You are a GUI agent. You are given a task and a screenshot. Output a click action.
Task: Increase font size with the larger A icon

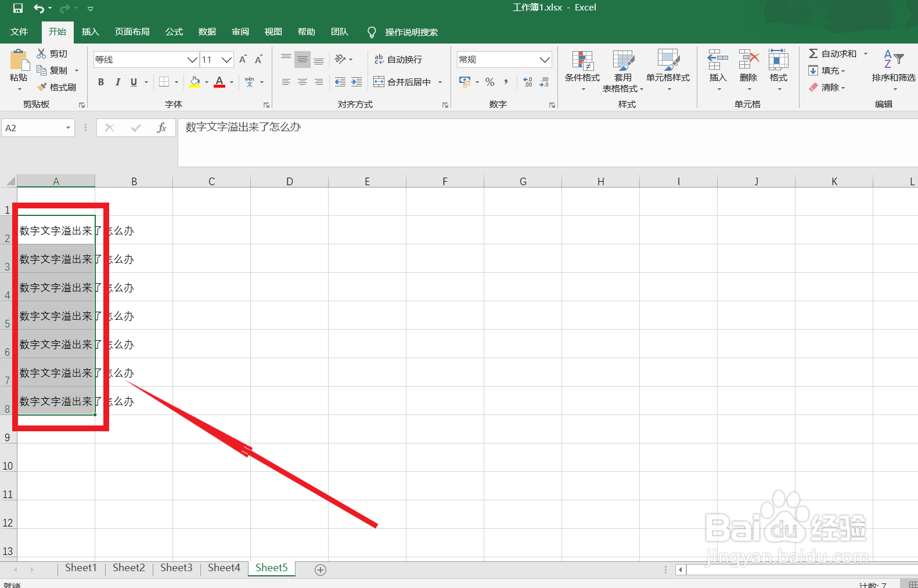pos(243,59)
